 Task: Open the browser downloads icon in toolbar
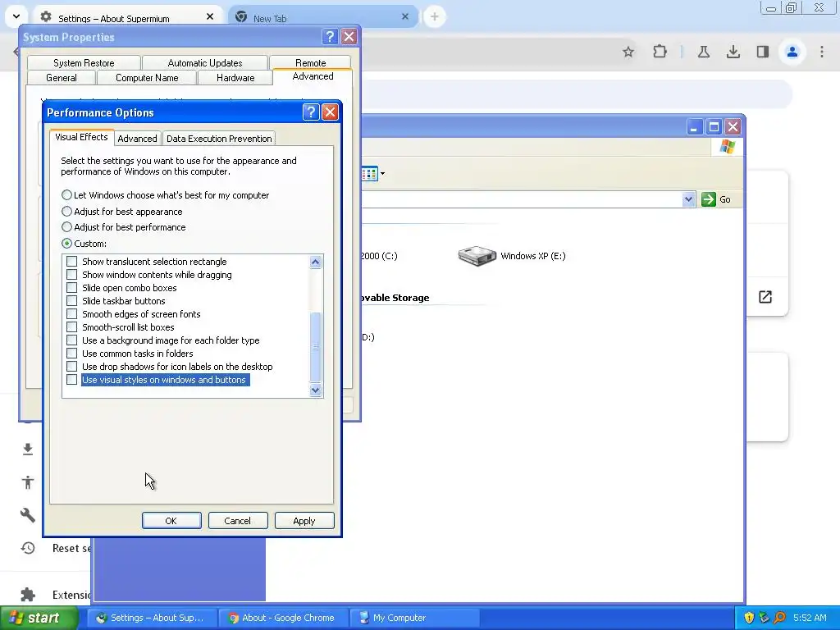point(733,52)
